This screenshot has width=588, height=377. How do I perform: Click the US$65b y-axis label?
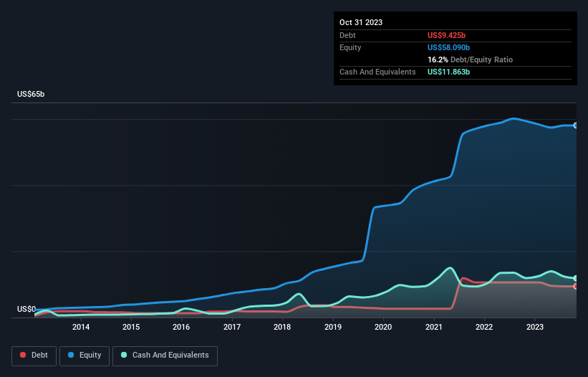[x=33, y=95]
